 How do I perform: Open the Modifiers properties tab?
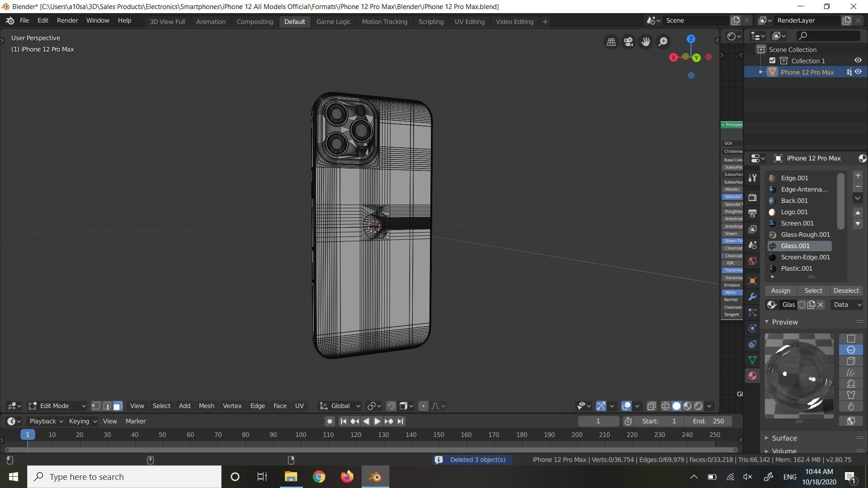[x=752, y=297]
